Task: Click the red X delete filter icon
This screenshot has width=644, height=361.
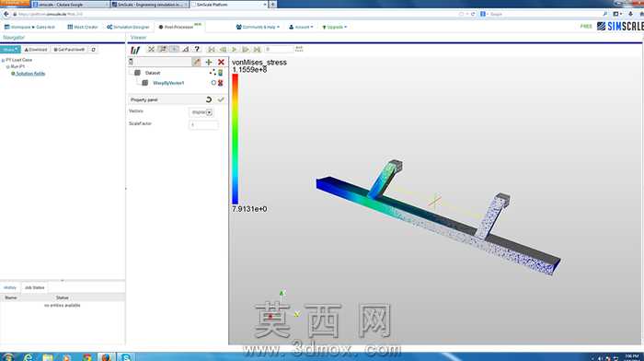Action: click(x=221, y=62)
